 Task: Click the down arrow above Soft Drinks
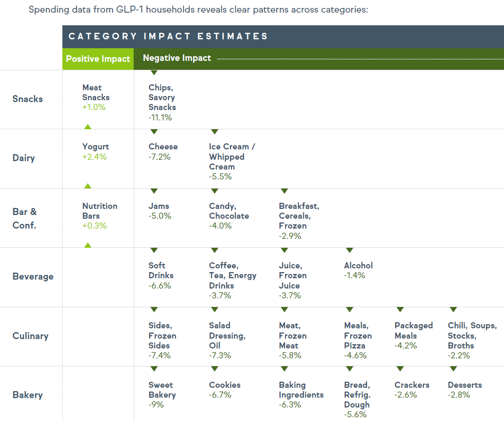(x=154, y=251)
